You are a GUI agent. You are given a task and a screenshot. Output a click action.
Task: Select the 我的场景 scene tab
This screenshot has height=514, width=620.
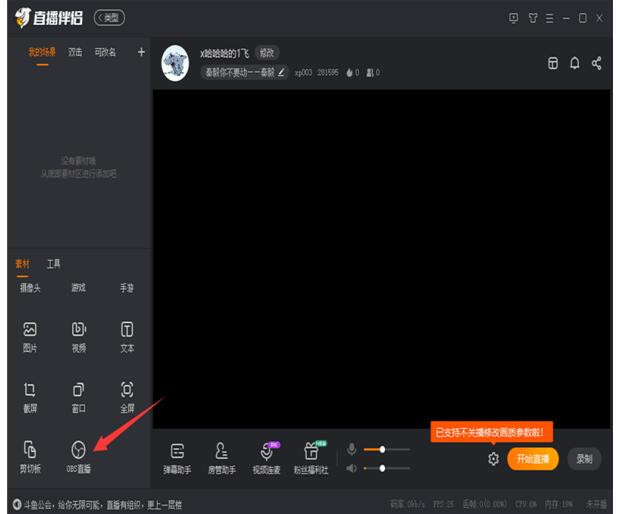coord(42,52)
